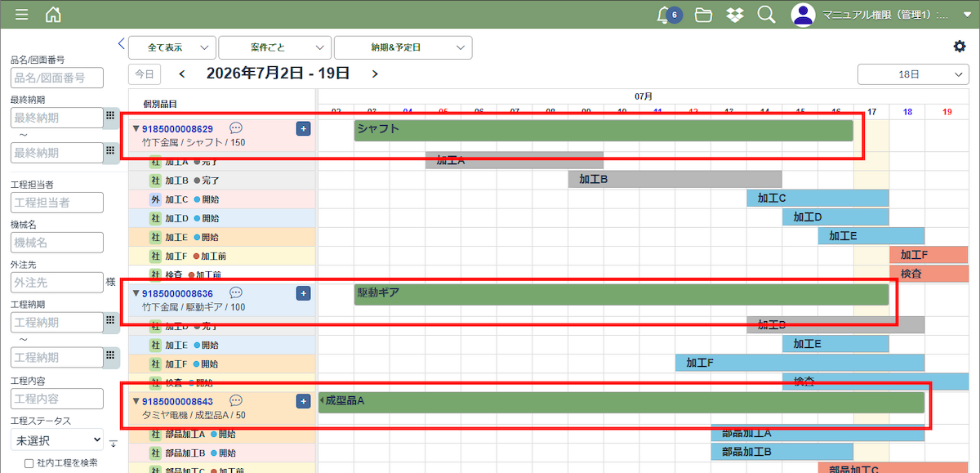
Task: Click plus button on 9185000008629 row
Action: click(303, 129)
